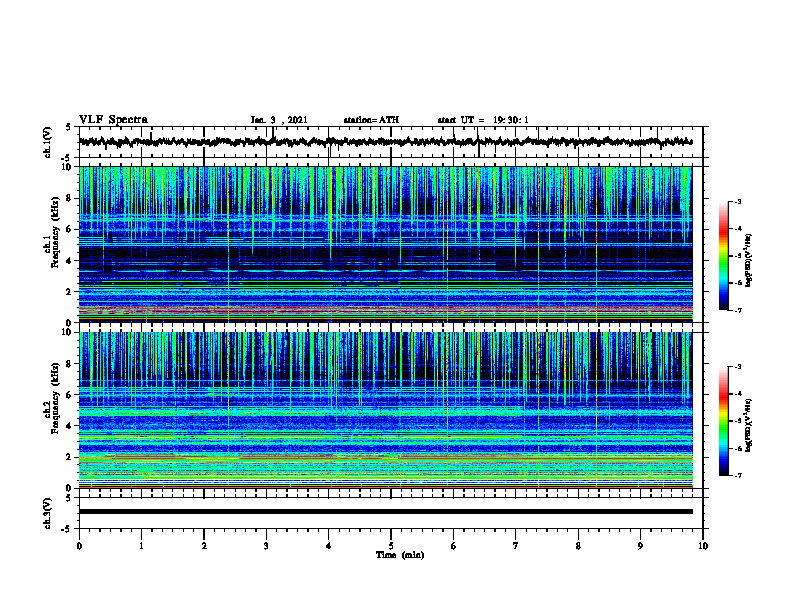
Task: Click time axis tick label "1"
Action: (141, 546)
